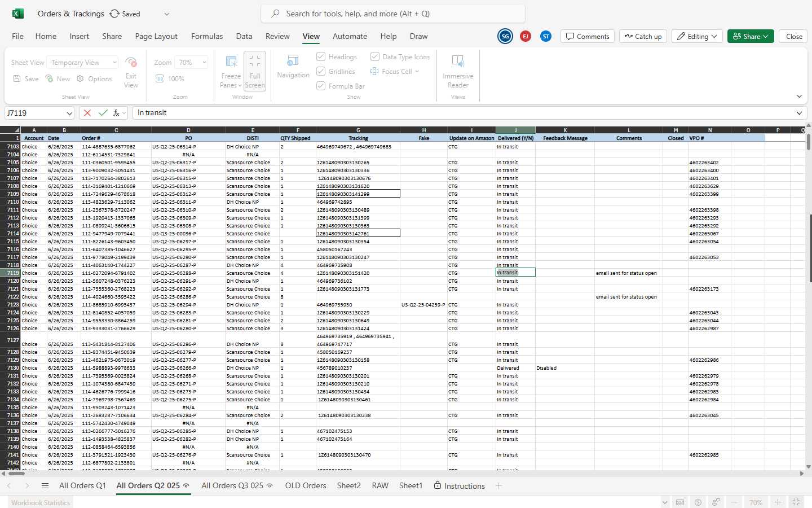
Task: Confirm entry with the checkmark icon
Action: click(103, 113)
